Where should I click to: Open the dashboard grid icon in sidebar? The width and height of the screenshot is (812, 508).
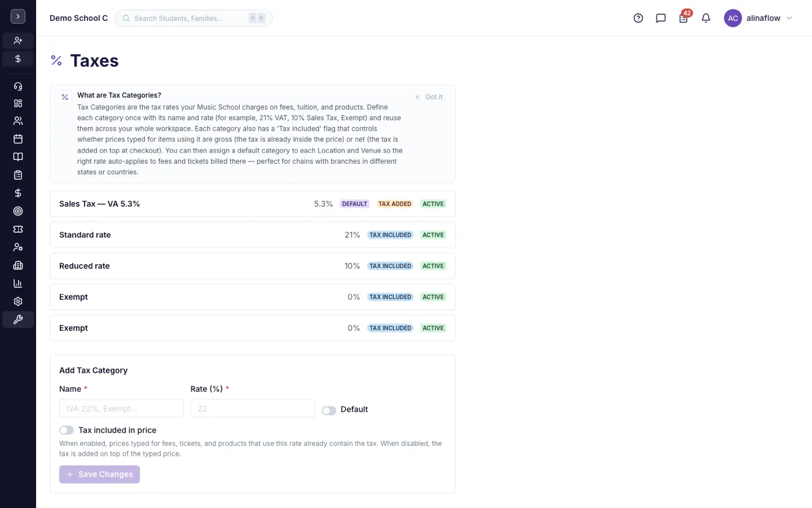click(18, 103)
